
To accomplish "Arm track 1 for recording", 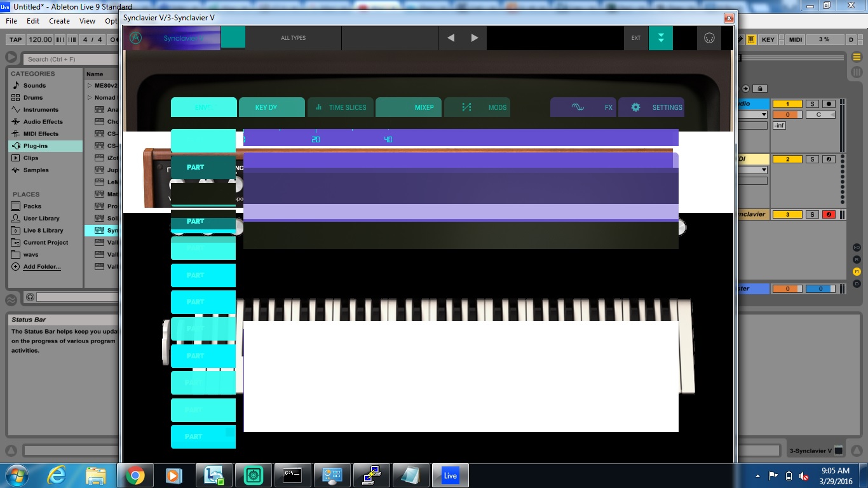I will (x=829, y=104).
